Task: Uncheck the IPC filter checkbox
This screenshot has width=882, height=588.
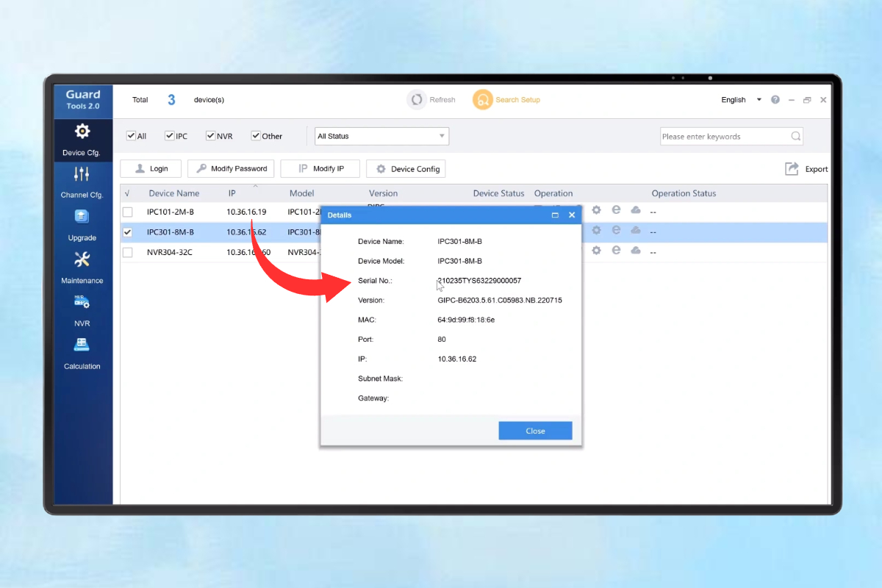Action: [x=170, y=136]
